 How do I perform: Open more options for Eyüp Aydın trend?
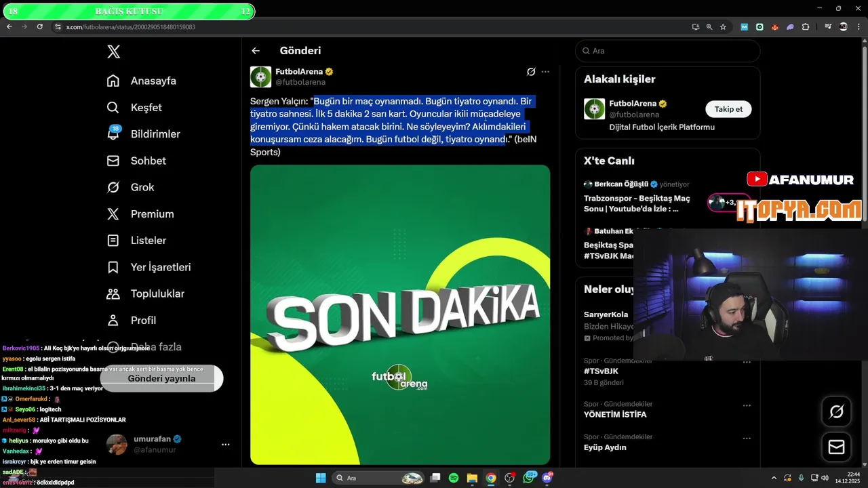pyautogui.click(x=747, y=438)
